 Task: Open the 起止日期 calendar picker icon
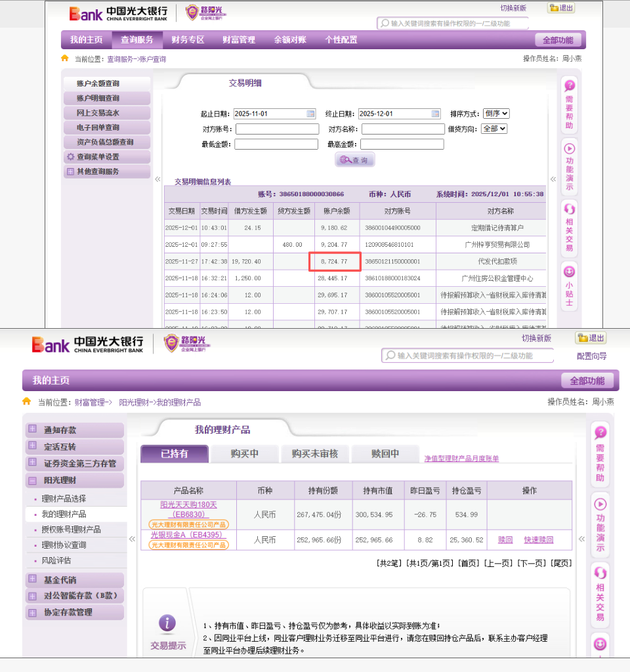[311, 114]
